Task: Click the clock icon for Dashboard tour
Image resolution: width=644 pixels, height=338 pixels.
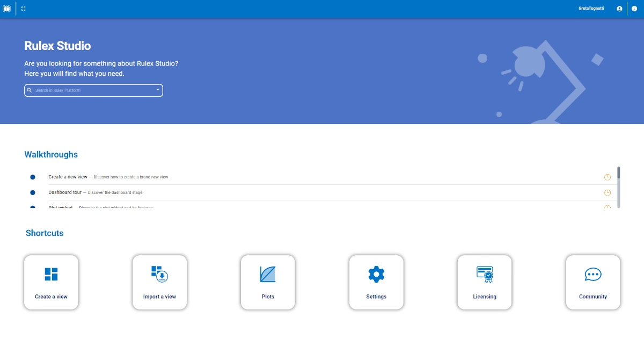Action: pyautogui.click(x=608, y=193)
